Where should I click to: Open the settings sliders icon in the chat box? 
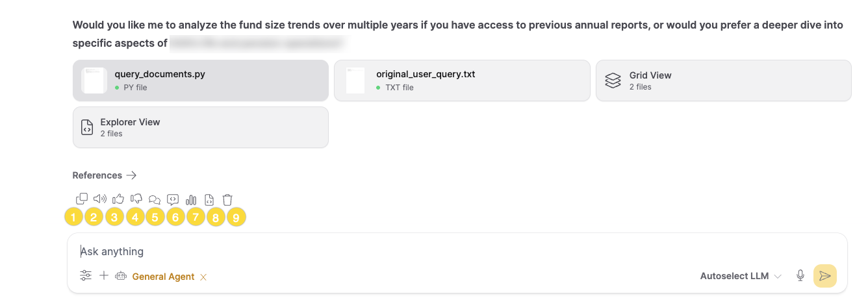pyautogui.click(x=86, y=276)
